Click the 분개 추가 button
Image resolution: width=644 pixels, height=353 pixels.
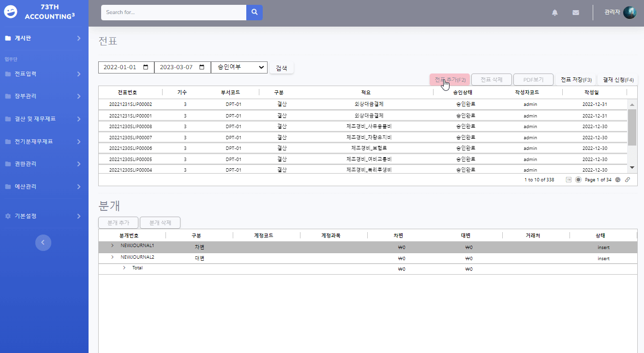(x=118, y=223)
